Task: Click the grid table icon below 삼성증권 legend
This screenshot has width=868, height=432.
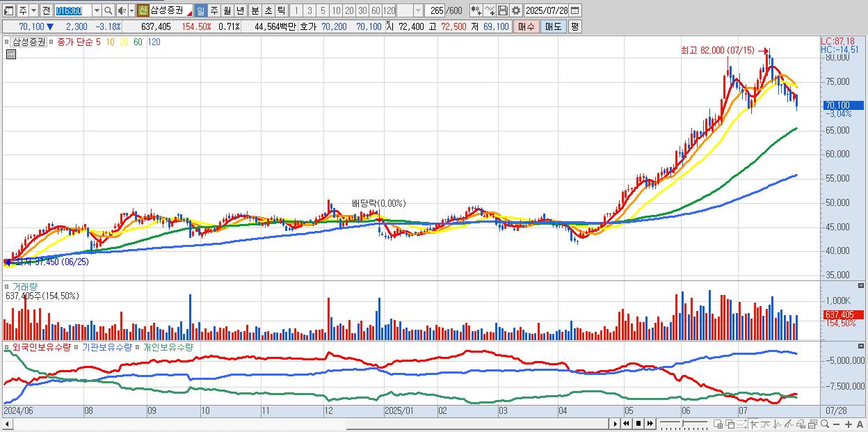Action: (10, 53)
